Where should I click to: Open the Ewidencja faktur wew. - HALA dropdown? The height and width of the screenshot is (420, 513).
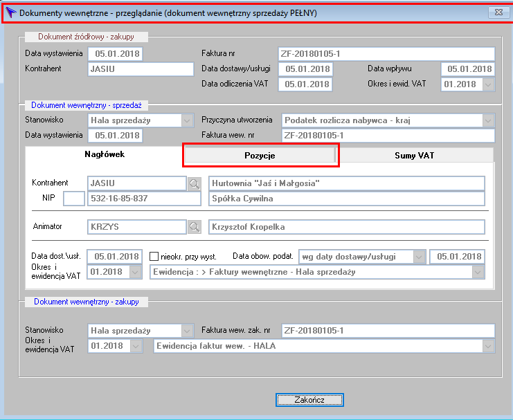(488, 346)
